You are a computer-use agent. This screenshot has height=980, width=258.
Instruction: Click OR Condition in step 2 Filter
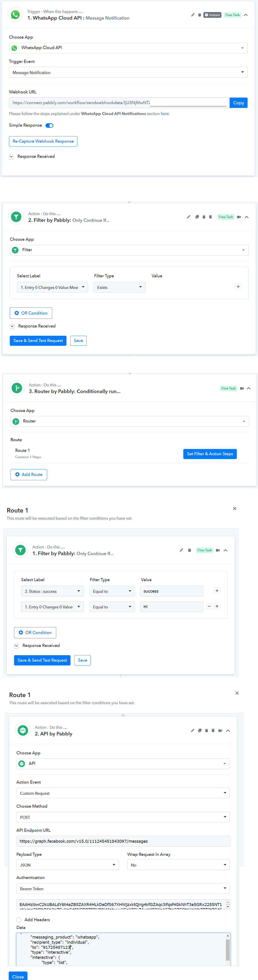31,313
